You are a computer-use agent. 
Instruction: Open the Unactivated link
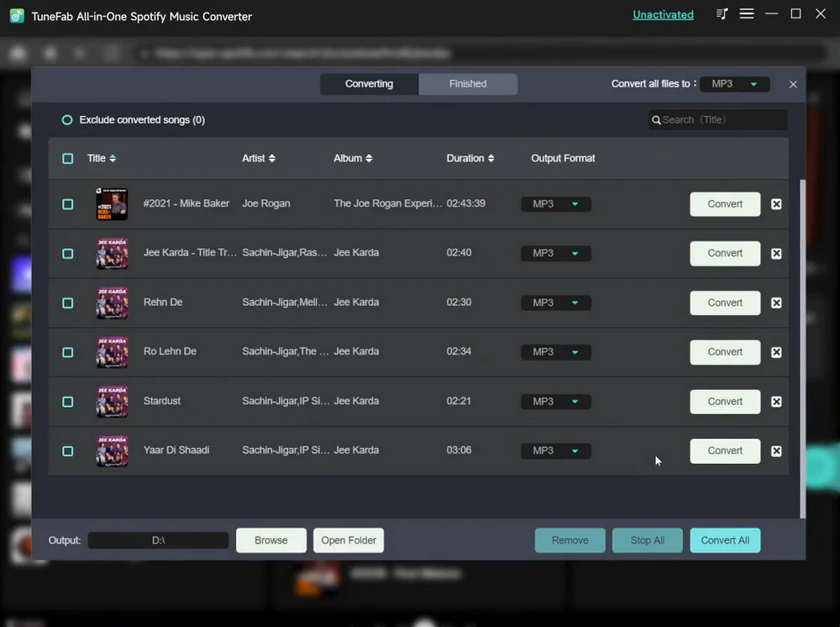pos(663,15)
